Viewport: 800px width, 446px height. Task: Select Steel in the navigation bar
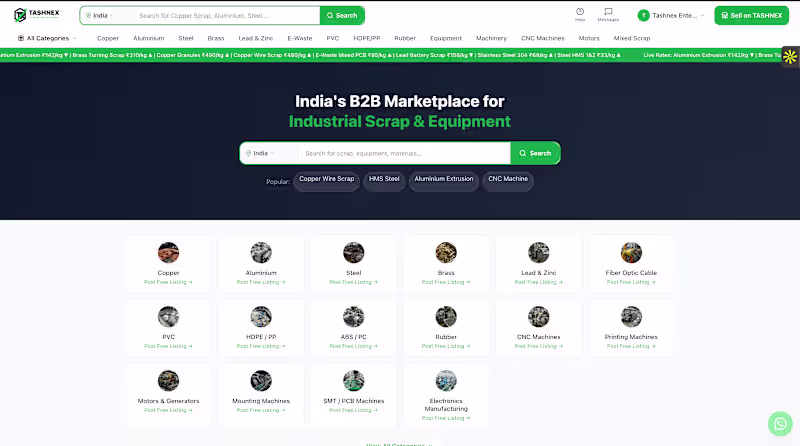tap(186, 38)
